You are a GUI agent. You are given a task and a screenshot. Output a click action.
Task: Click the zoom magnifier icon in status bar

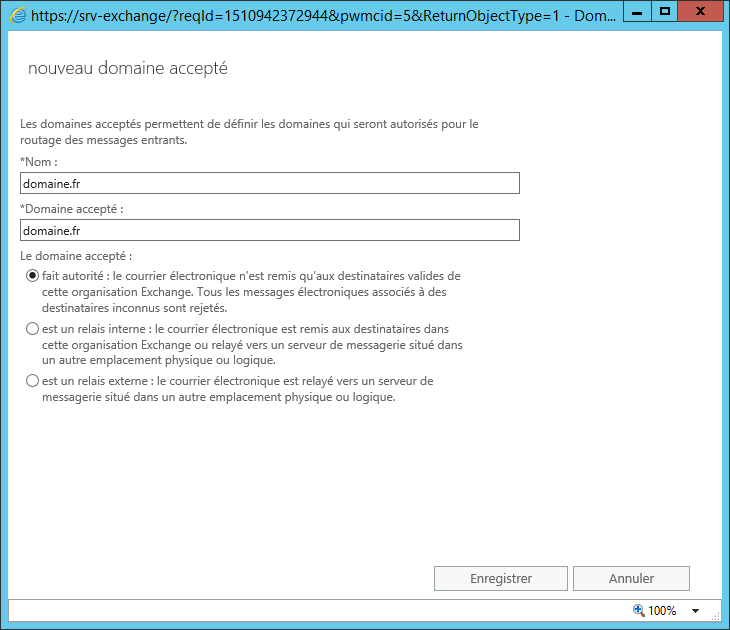click(638, 610)
